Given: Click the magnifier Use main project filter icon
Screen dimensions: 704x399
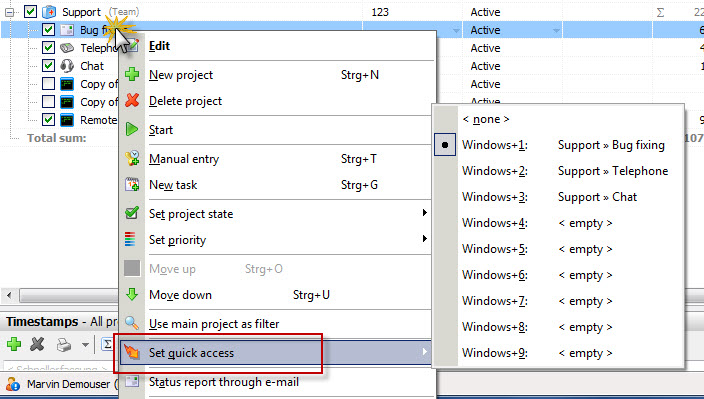Looking at the screenshot, I should 132,323.
